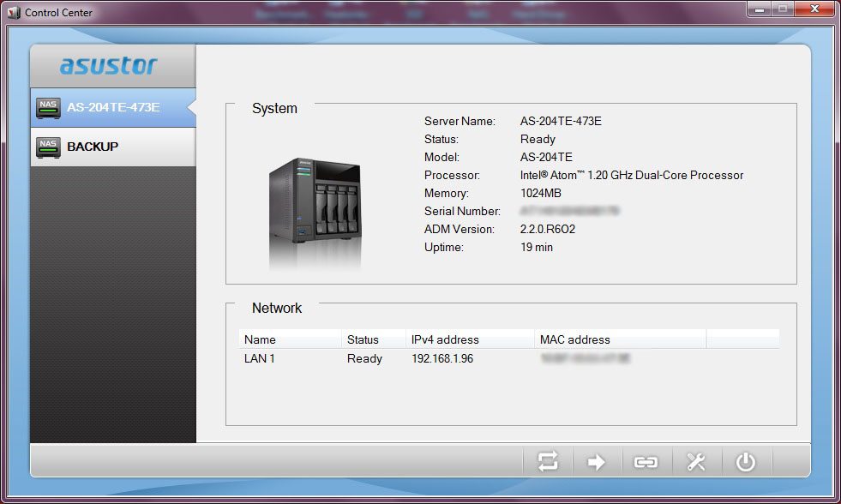The height and width of the screenshot is (504, 841).
Task: Click the uptime value 19 min
Action: click(x=537, y=247)
